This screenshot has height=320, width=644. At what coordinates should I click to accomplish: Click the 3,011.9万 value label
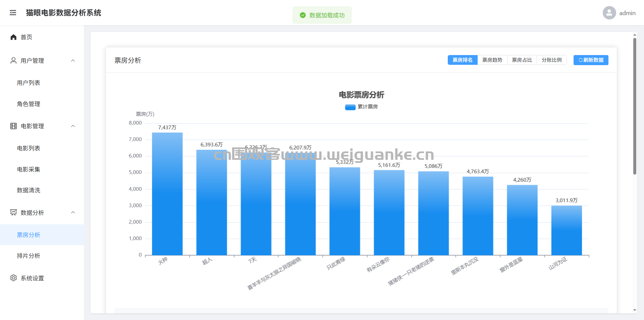coord(567,200)
